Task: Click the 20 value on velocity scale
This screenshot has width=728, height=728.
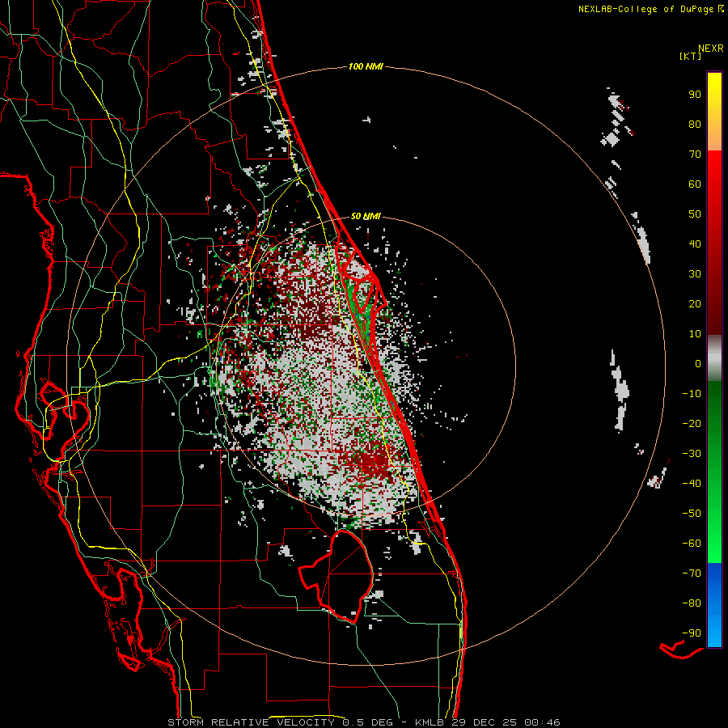Action: [x=695, y=304]
